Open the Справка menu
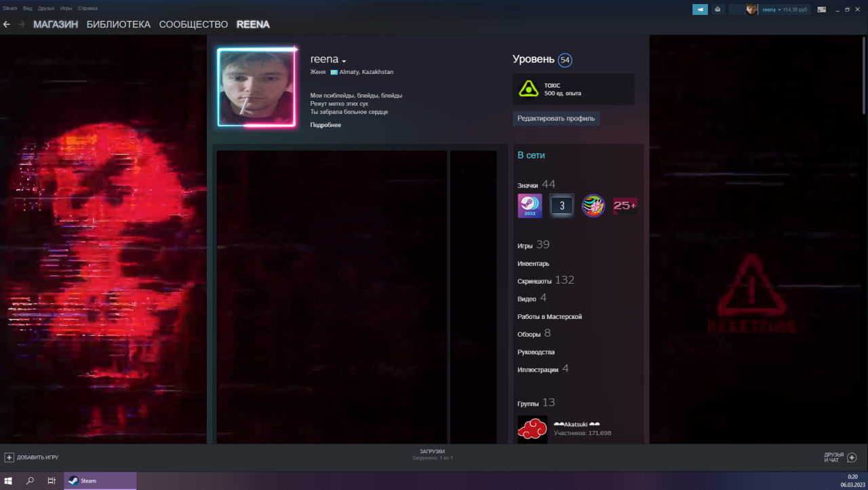 click(x=87, y=8)
